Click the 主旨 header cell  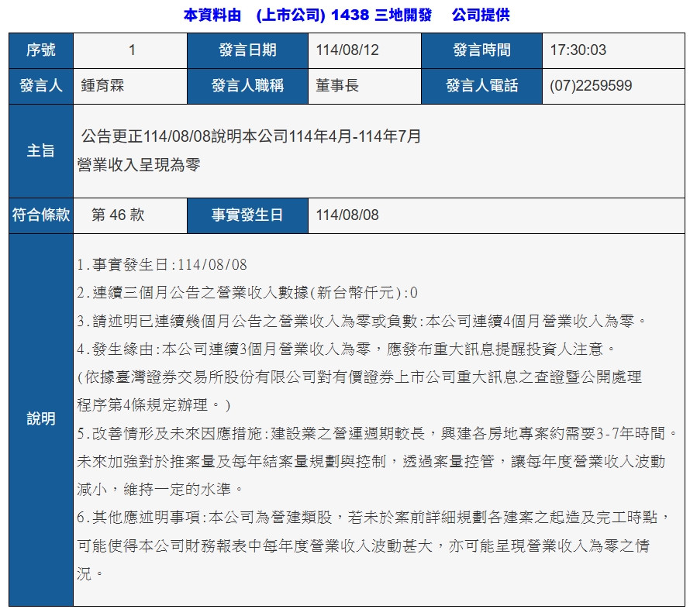(41, 151)
